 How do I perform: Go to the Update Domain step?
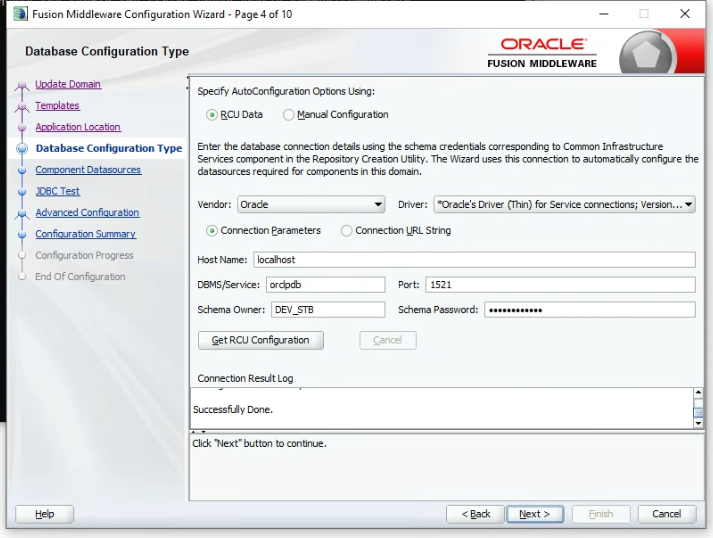[68, 84]
